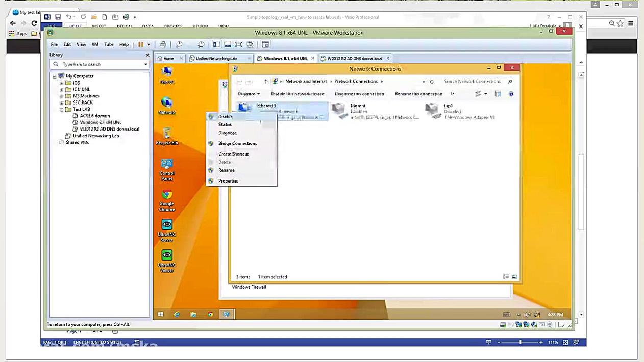The image size is (644, 362).
Task: Choose Create Shortcut from context menu
Action: coord(241,154)
